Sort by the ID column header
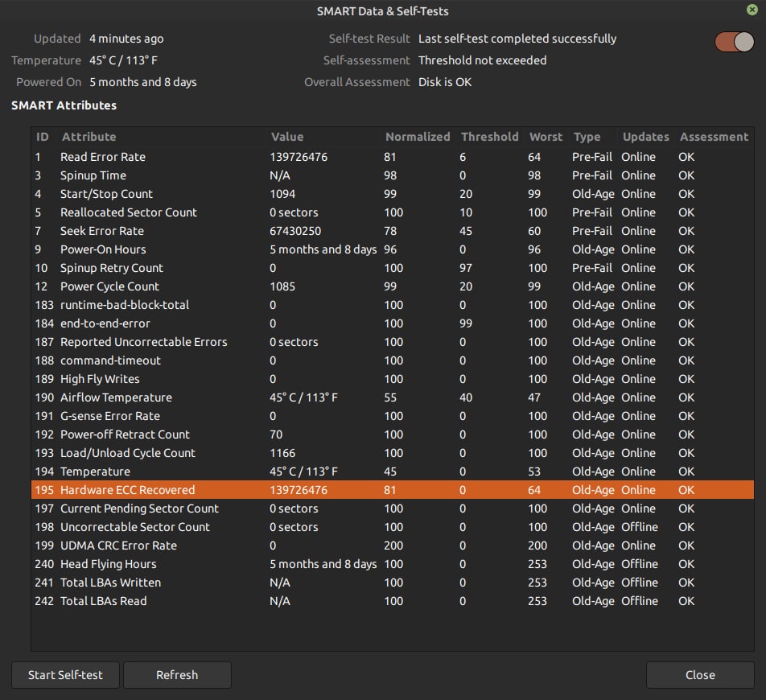This screenshot has width=766, height=700. pos(44,137)
